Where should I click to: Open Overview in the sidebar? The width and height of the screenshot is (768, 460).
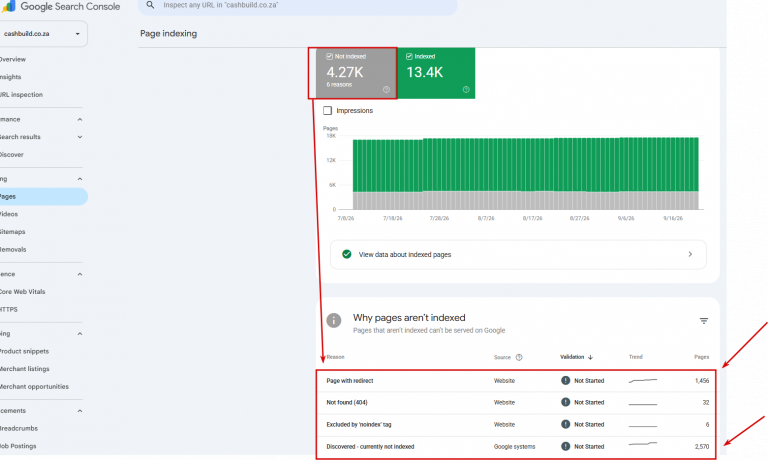[x=13, y=59]
